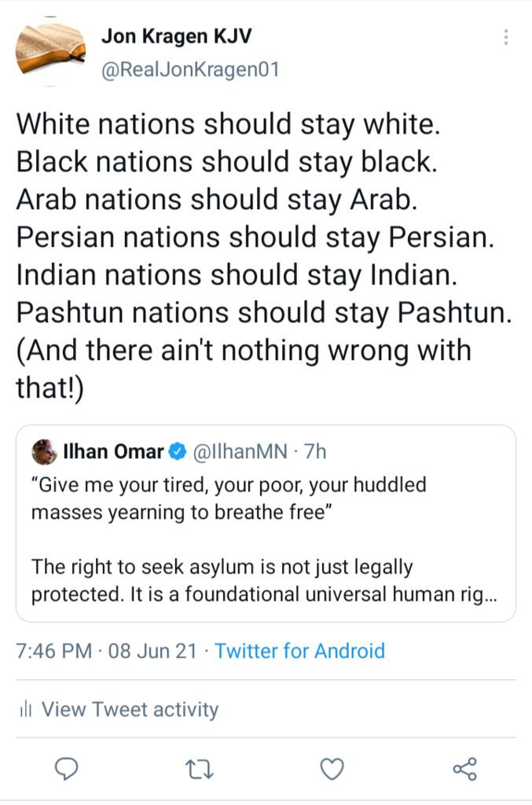Tap the retweet arrows icon

[x=201, y=769]
